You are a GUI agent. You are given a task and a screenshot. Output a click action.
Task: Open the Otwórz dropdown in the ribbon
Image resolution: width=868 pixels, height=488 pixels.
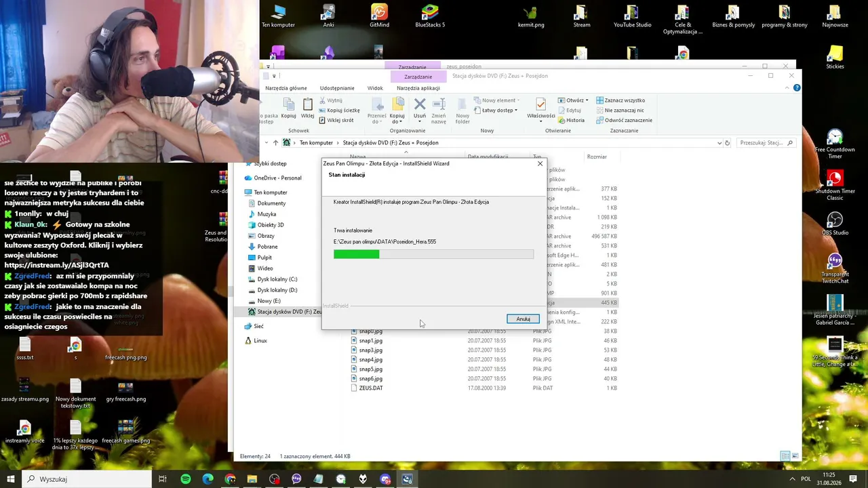[x=573, y=100]
